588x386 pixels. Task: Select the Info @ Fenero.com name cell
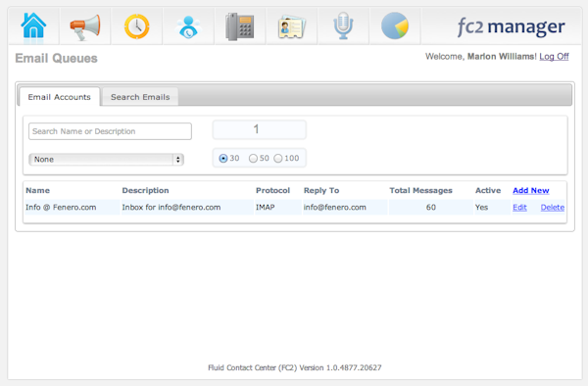tap(61, 208)
